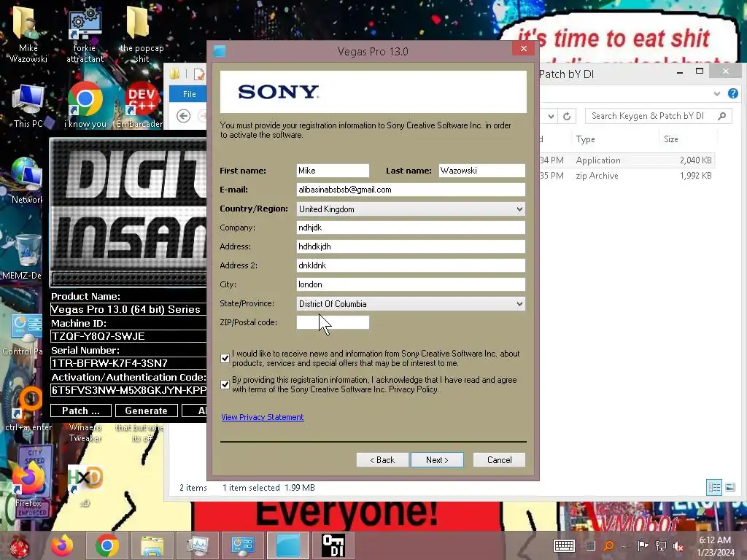
Task: Click the network tray icon
Action: click(x=661, y=546)
